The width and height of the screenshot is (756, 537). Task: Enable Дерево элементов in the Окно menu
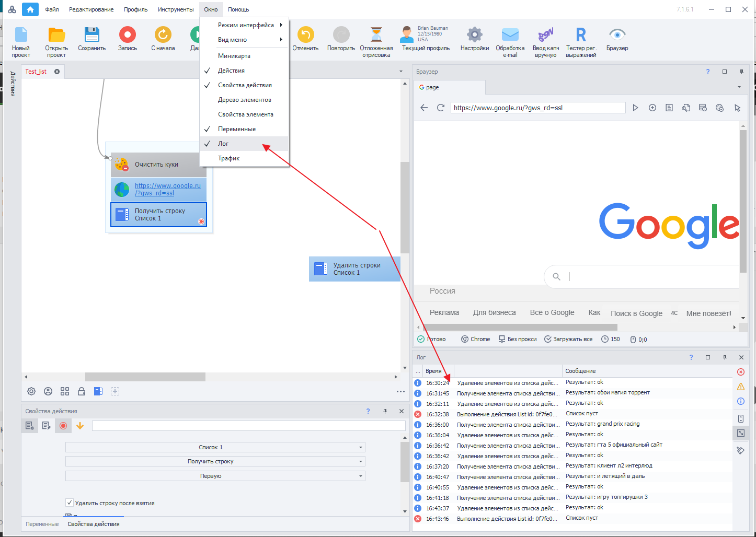pyautogui.click(x=244, y=100)
